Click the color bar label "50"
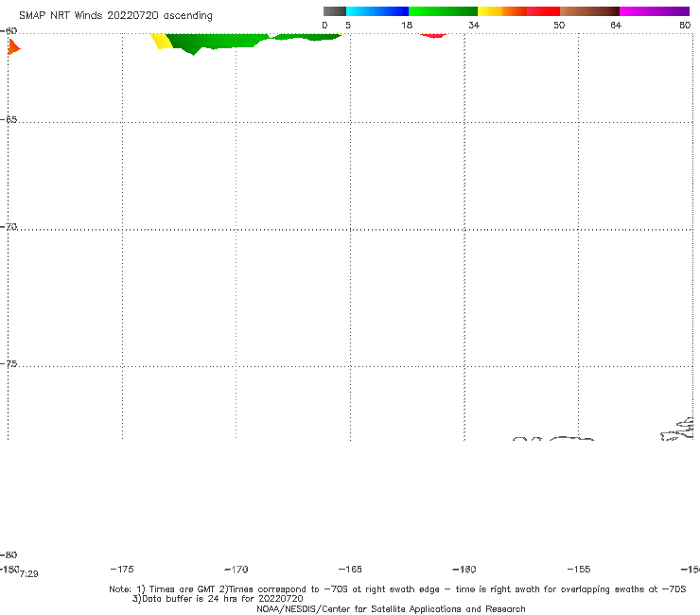This screenshot has height=615, width=700. [x=559, y=25]
